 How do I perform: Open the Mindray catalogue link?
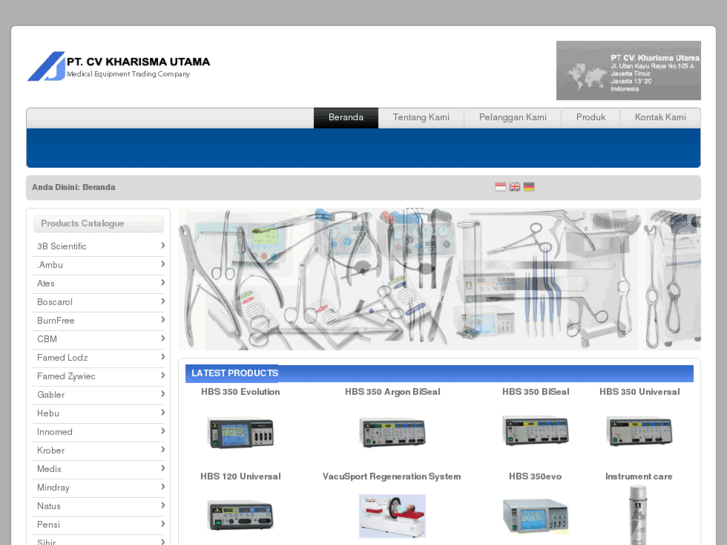pos(98,487)
